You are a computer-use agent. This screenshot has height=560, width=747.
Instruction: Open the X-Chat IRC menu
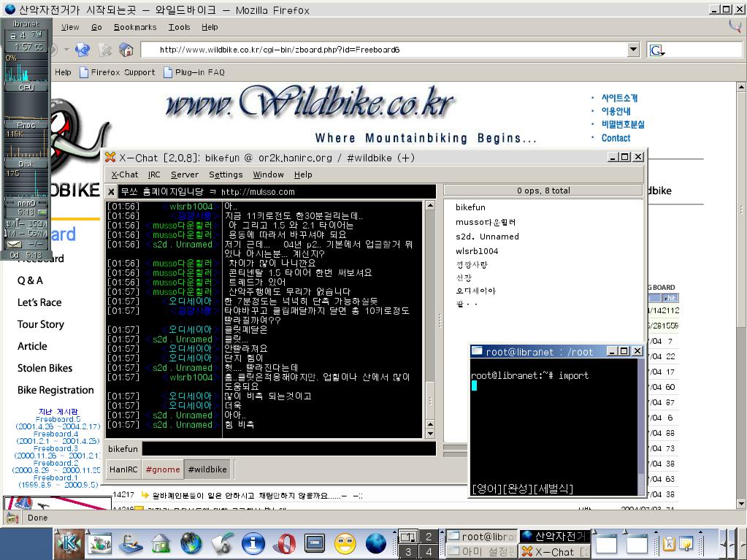coord(154,174)
